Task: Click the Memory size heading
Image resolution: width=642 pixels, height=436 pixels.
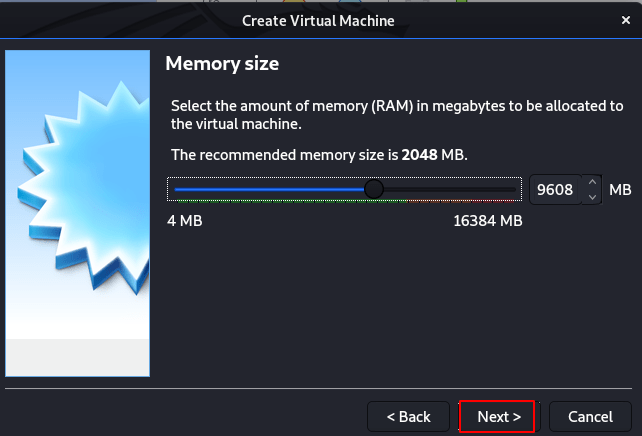Action: click(x=222, y=64)
